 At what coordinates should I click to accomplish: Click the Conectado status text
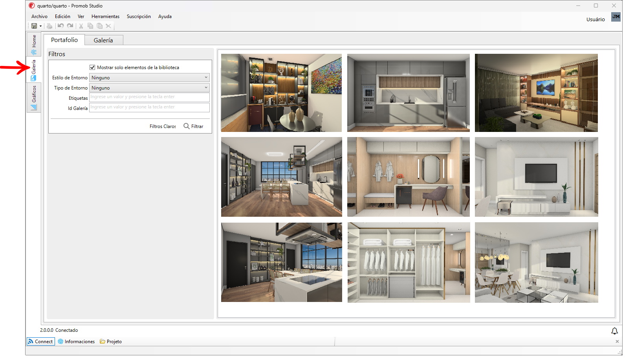67,330
